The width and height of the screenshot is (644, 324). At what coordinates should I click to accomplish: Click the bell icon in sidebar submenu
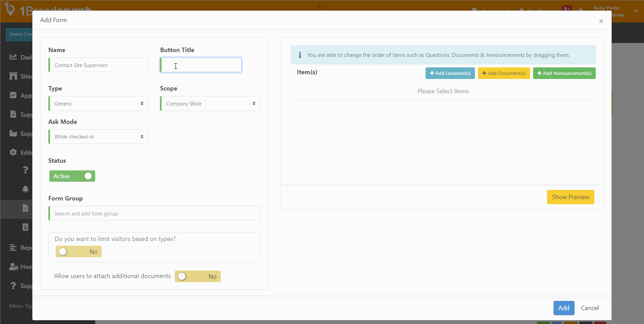coord(26,189)
